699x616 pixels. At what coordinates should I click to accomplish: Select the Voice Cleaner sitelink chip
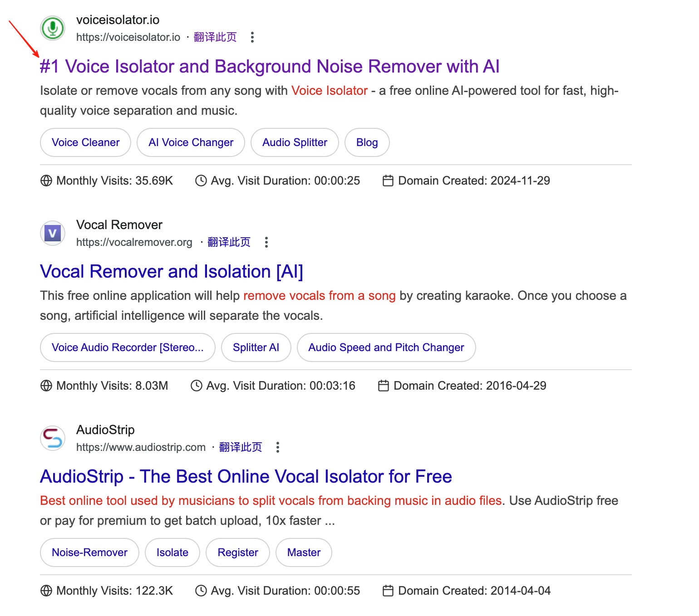click(x=85, y=142)
